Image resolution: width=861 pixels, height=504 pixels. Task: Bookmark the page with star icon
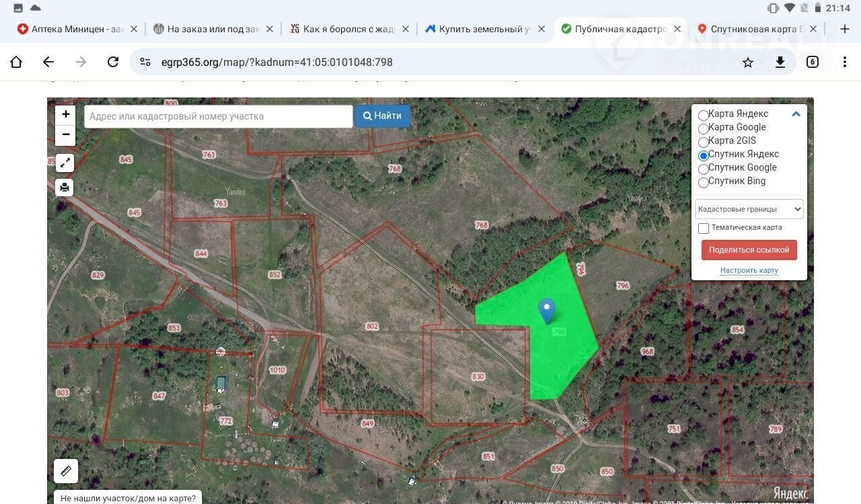pyautogui.click(x=748, y=62)
